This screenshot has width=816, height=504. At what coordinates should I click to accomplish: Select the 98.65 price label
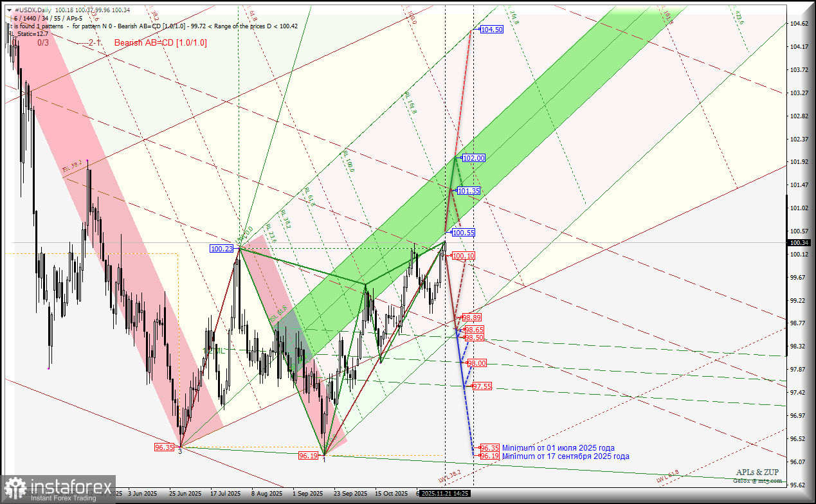[x=475, y=330]
